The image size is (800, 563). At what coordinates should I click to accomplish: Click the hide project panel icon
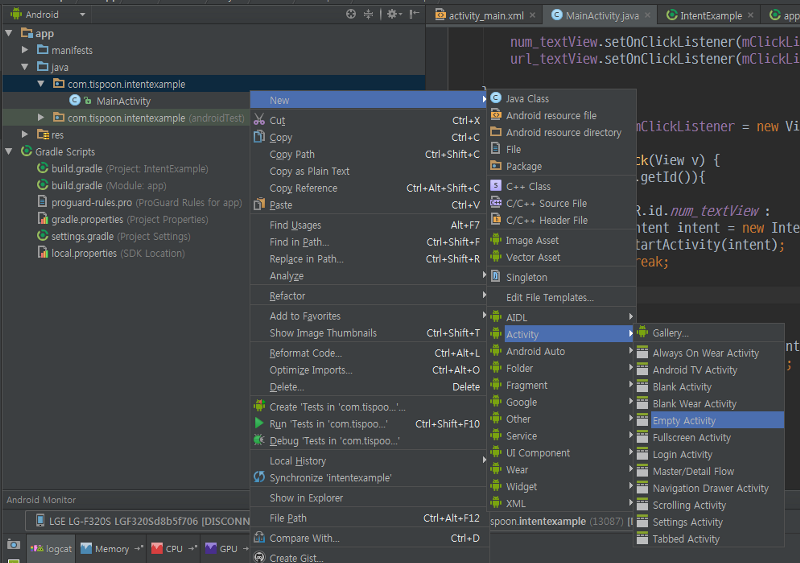click(x=414, y=14)
